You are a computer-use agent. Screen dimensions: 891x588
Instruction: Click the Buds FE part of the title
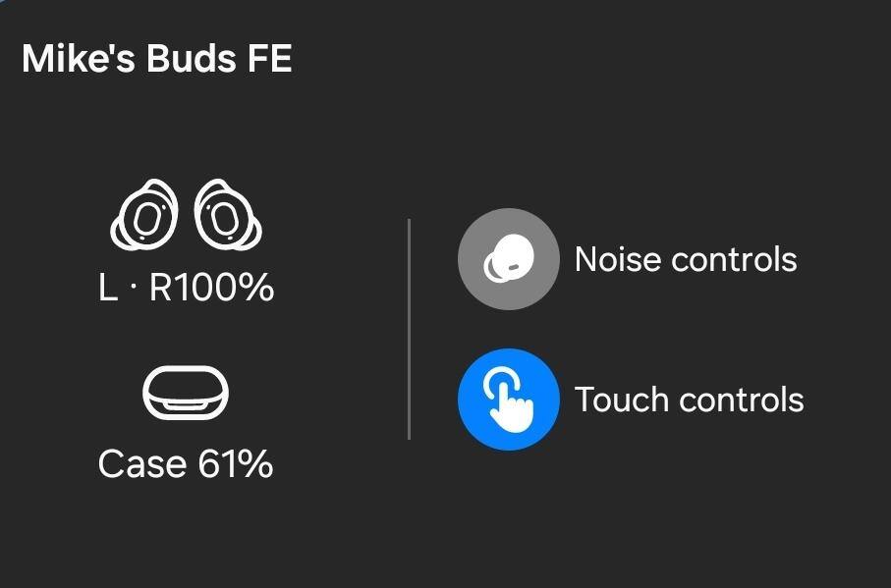(x=219, y=59)
